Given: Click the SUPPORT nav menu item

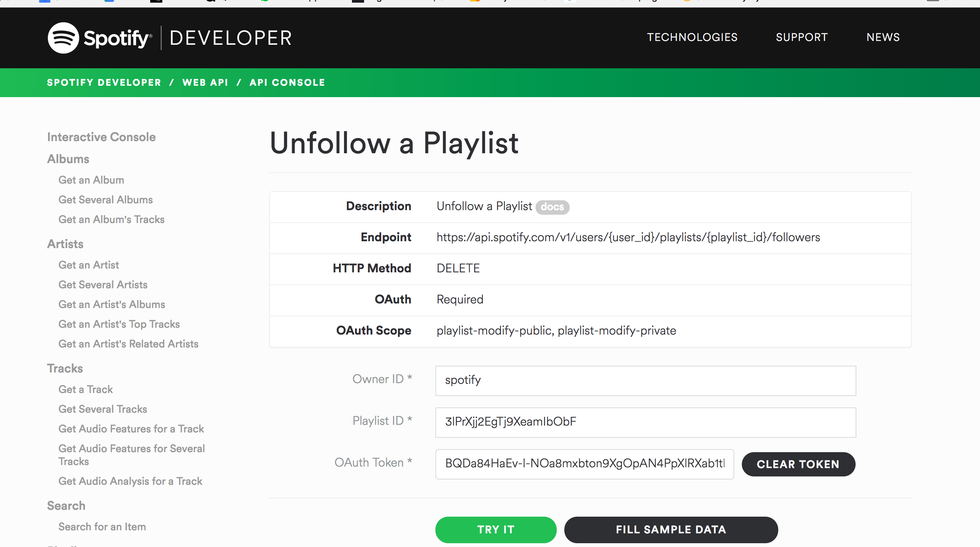Looking at the screenshot, I should click(802, 38).
